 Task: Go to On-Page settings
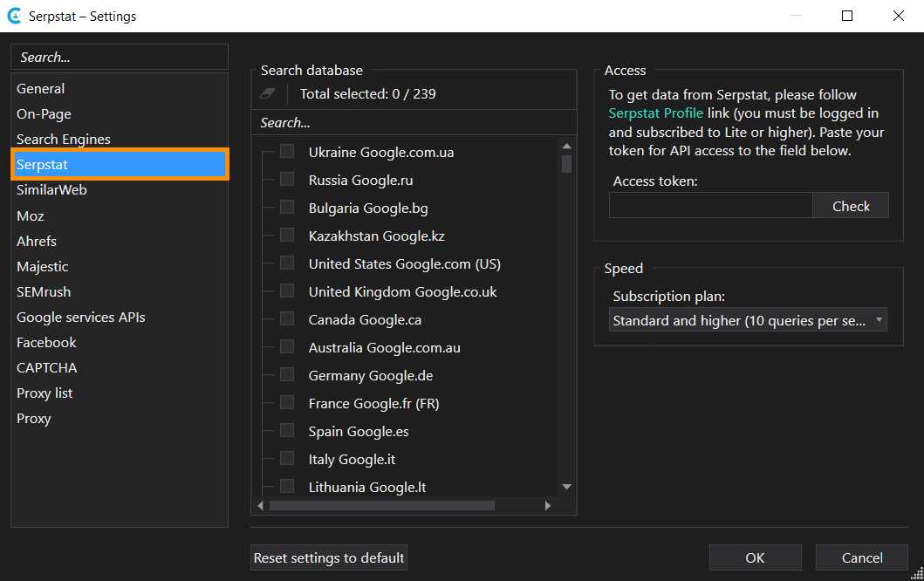119,113
